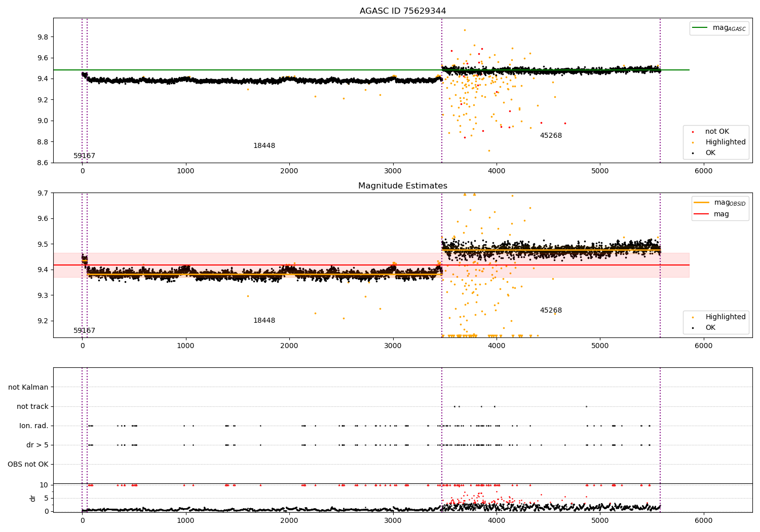The width and height of the screenshot is (760, 532).
Task: Click the green line swatch beside mag AGASC
Action: click(700, 28)
